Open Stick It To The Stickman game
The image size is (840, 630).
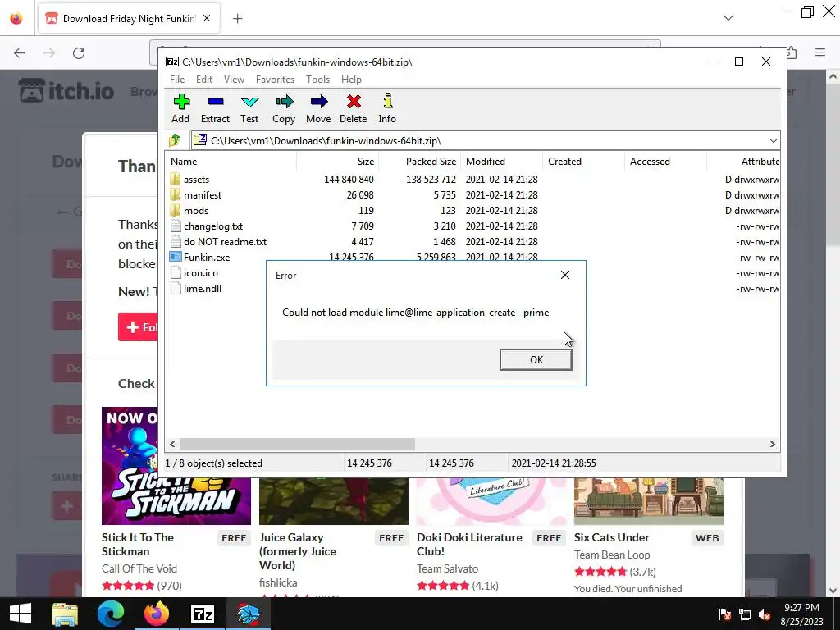tap(138, 545)
